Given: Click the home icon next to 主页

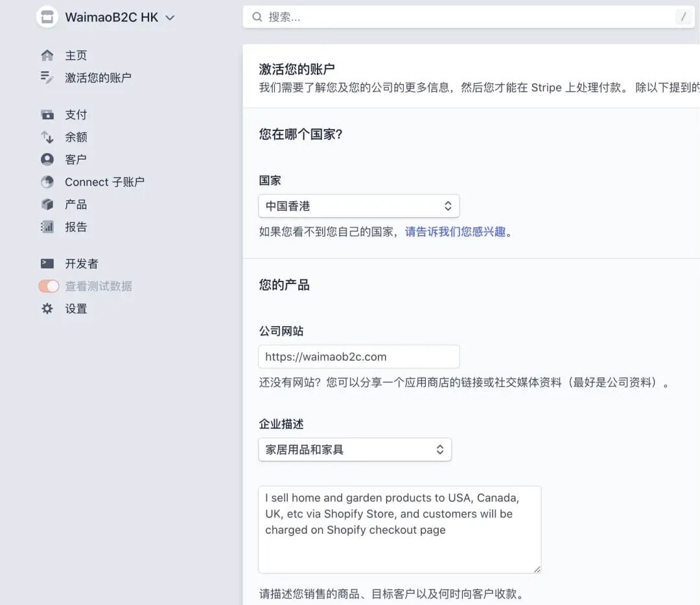Looking at the screenshot, I should [x=47, y=55].
